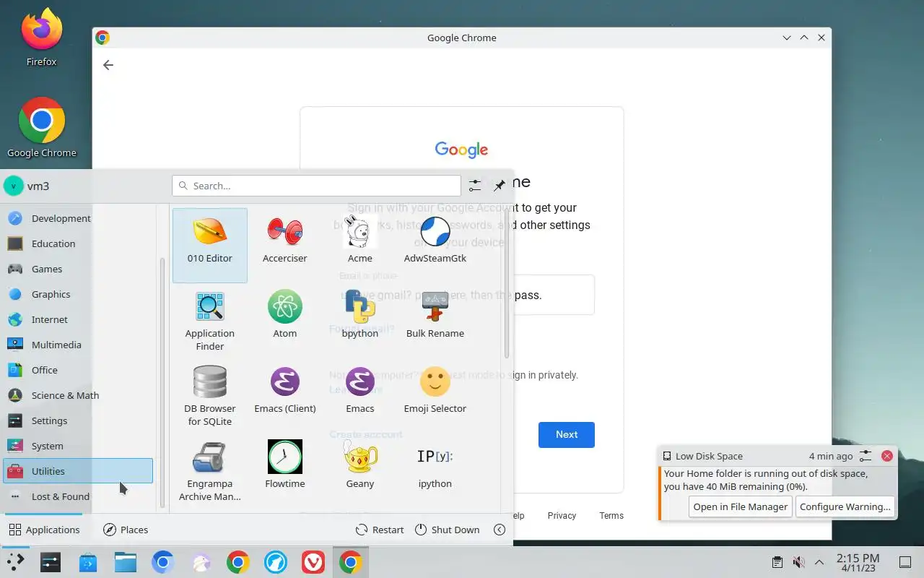The height and width of the screenshot is (578, 924).
Task: Click the Restart button
Action: (380, 530)
